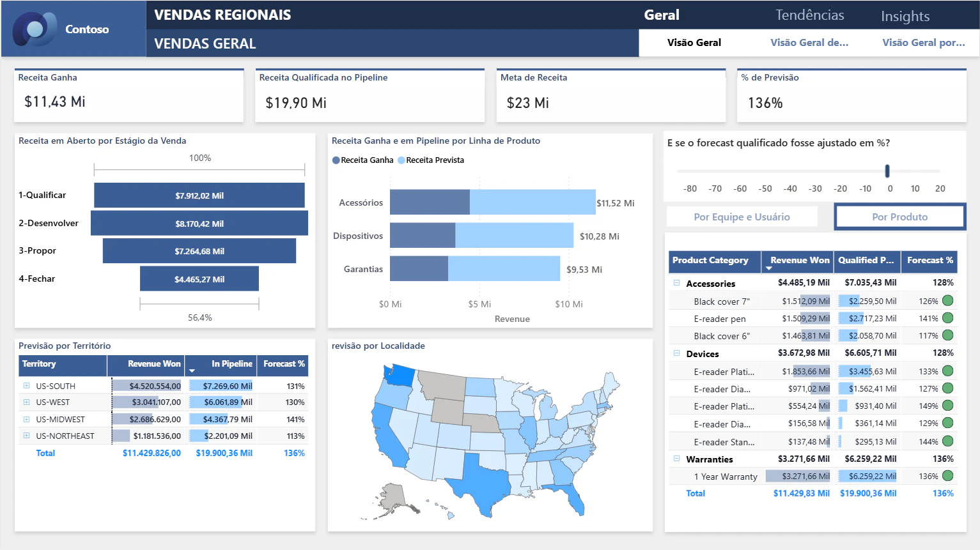Expand the US-NORTHEAST territory row

[26, 436]
